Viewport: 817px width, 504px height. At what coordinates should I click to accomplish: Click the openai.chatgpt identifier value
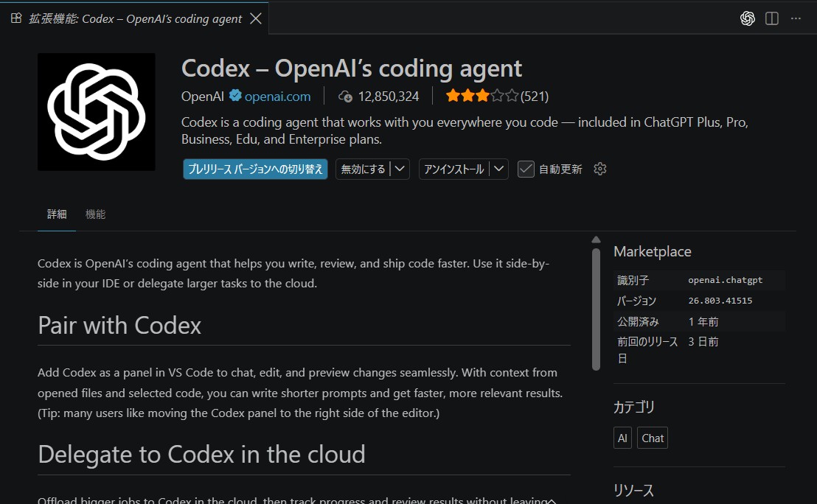pos(726,280)
